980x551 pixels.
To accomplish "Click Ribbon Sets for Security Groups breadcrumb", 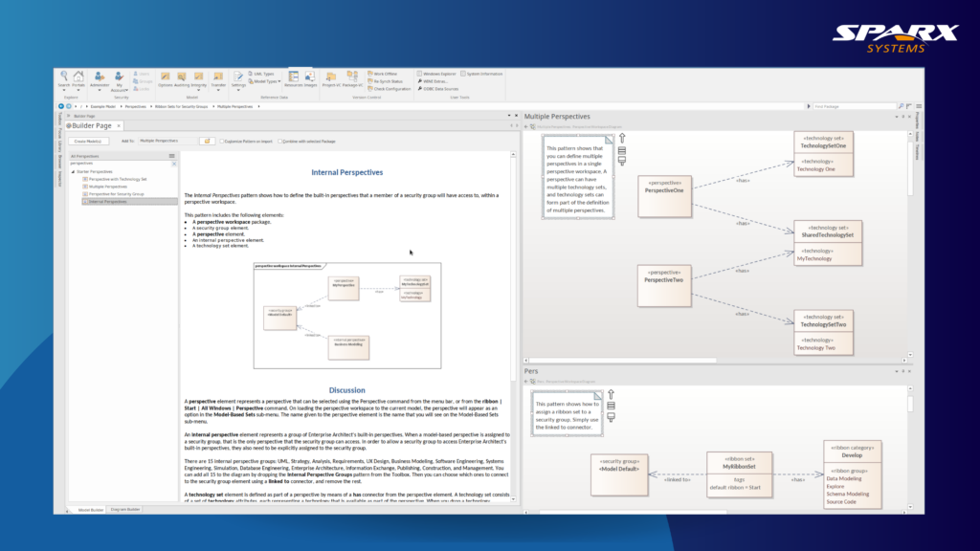I will [x=181, y=106].
